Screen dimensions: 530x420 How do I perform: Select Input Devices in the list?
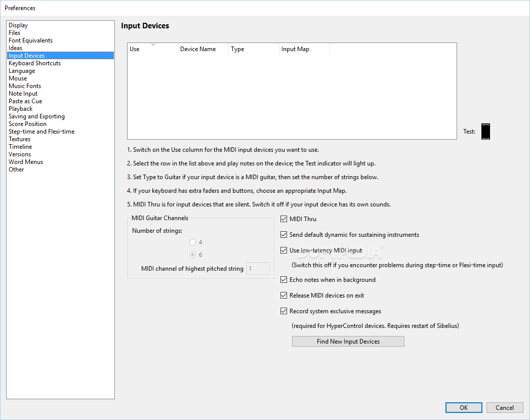[x=61, y=56]
